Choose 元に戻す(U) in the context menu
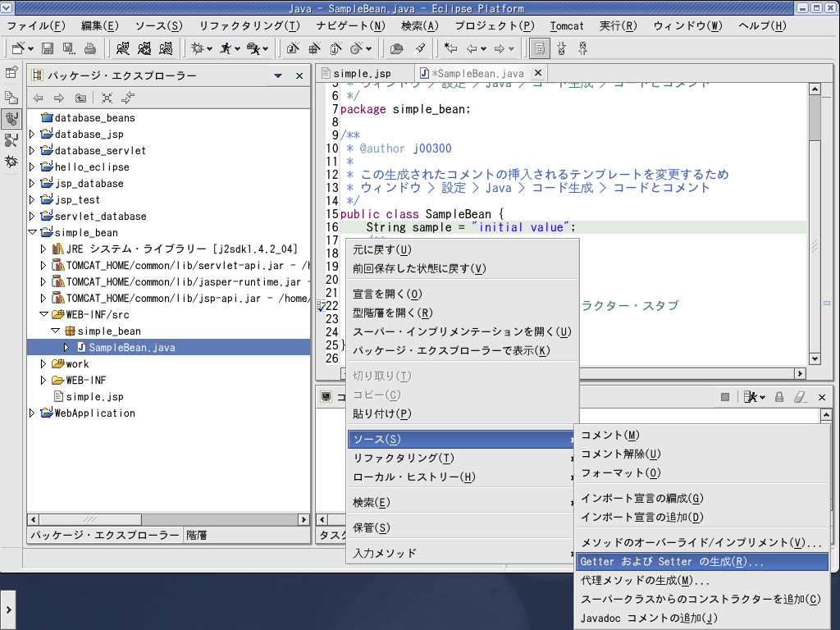 coord(463,249)
